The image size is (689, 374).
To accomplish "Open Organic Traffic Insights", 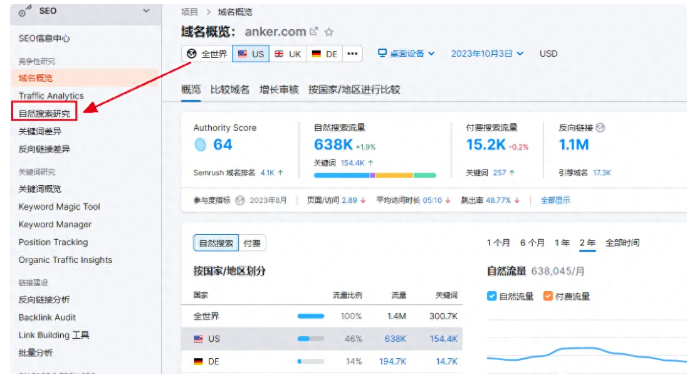I will coord(65,260).
